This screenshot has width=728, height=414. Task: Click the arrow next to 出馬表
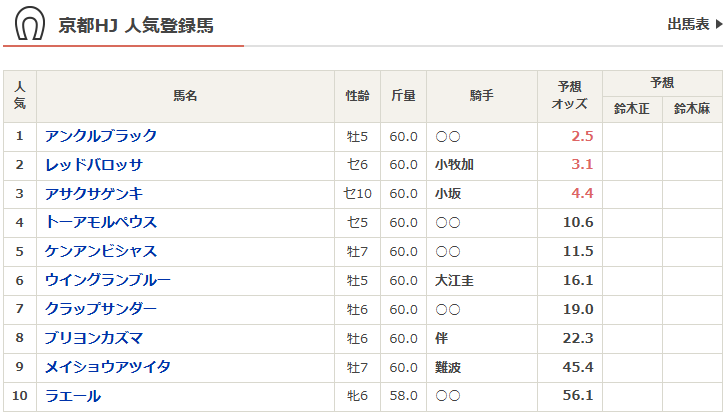719,24
